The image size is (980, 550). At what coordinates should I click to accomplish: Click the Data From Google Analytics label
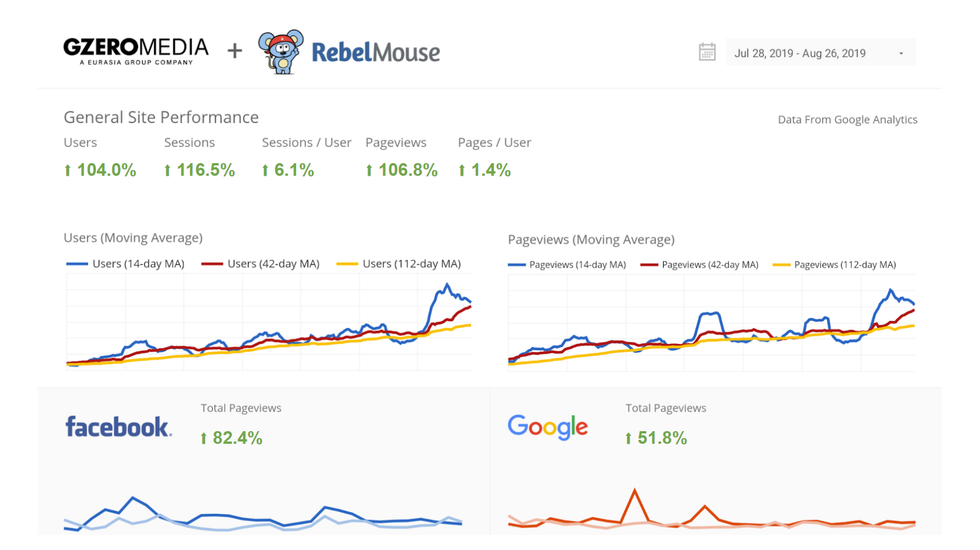[847, 119]
